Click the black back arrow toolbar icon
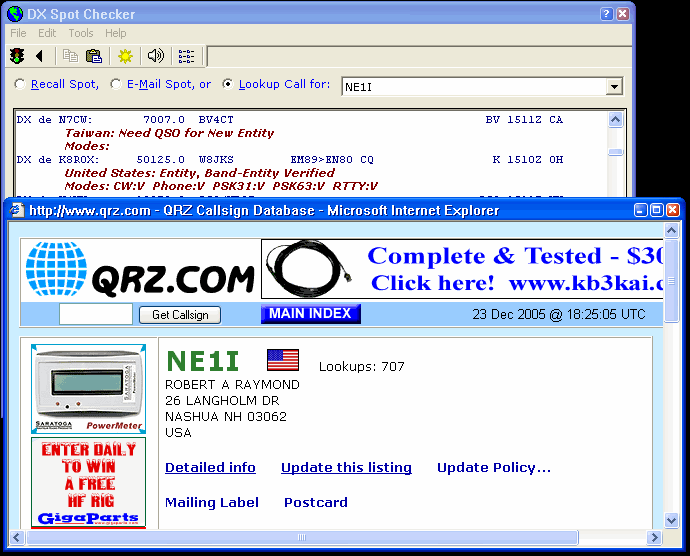Viewport: 690px width, 556px height. [40, 56]
